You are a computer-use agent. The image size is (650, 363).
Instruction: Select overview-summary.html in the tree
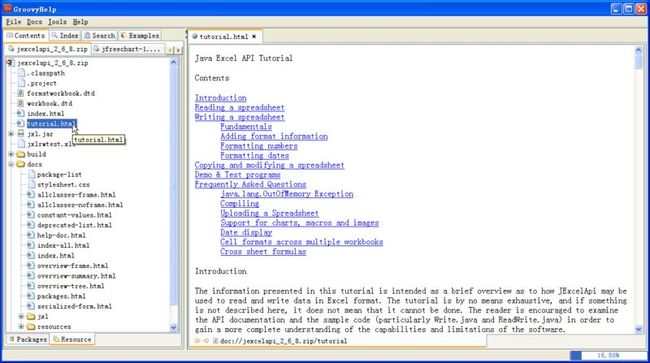click(x=76, y=276)
